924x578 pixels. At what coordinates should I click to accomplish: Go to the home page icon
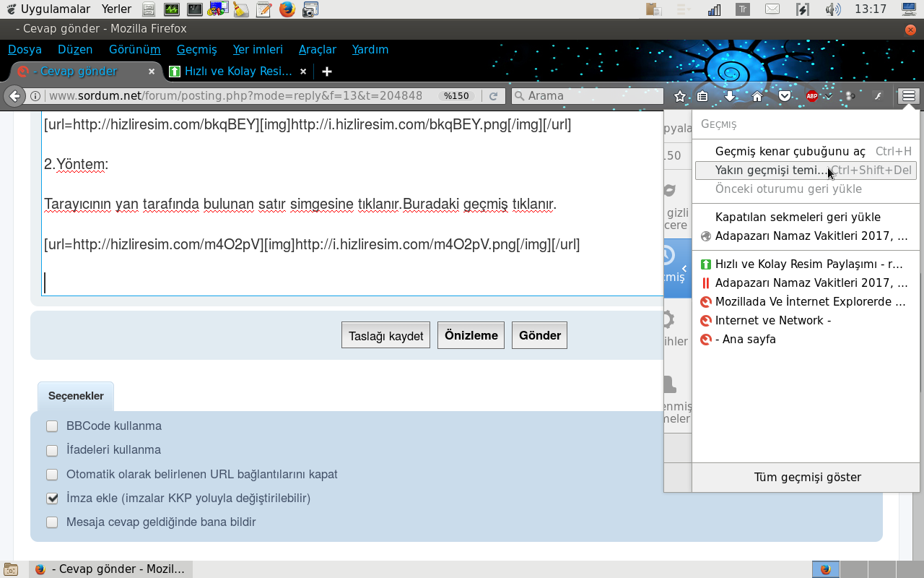(757, 96)
